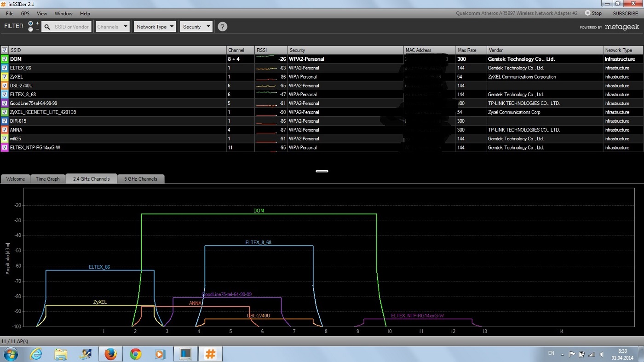
Task: Sort by the Network Type column header
Action: point(623,50)
